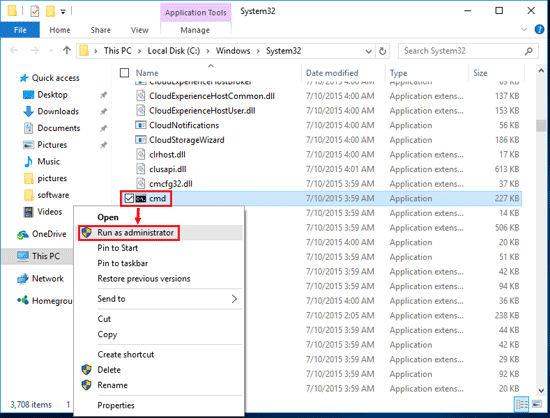550x418 pixels.
Task: Click the refresh icon beside address bar
Action: (382, 51)
